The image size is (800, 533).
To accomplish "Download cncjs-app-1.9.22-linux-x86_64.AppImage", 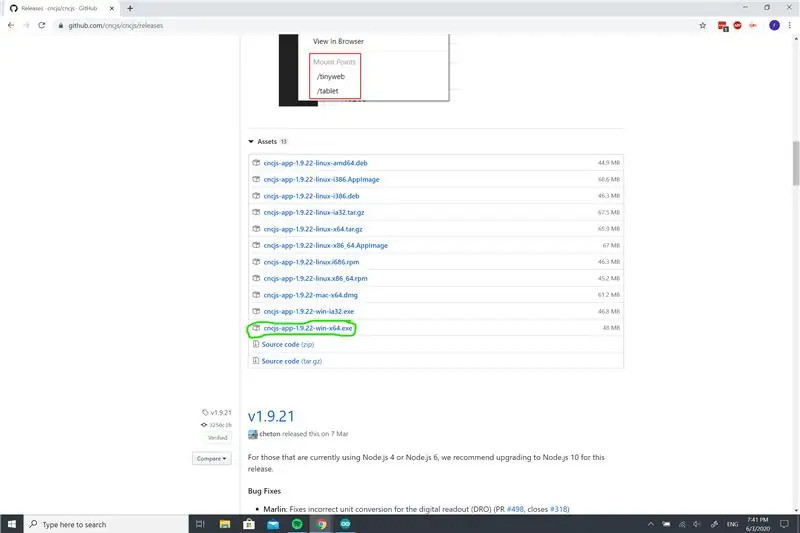I will (326, 245).
